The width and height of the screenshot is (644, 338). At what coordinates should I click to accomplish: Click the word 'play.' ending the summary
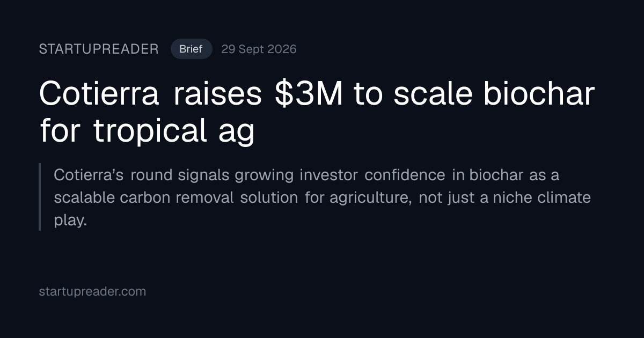(70, 221)
